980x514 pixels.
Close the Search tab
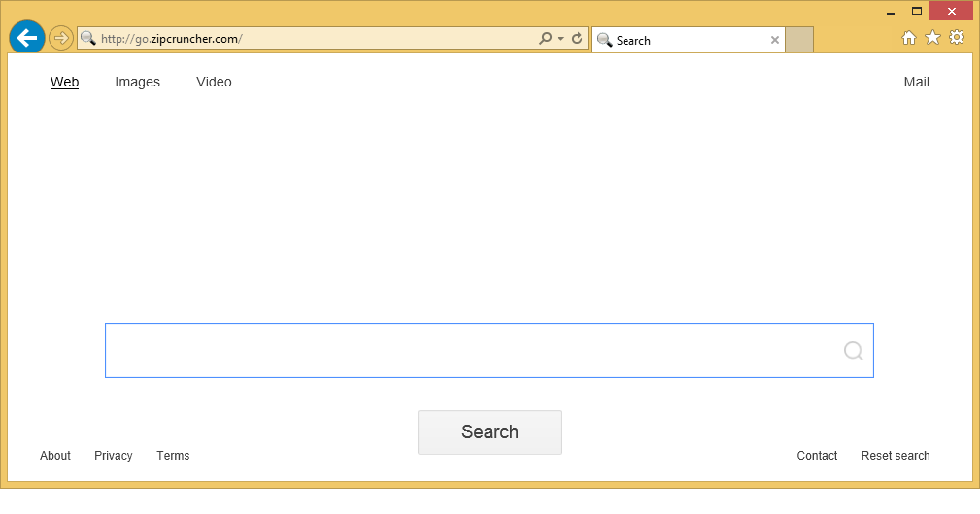775,40
